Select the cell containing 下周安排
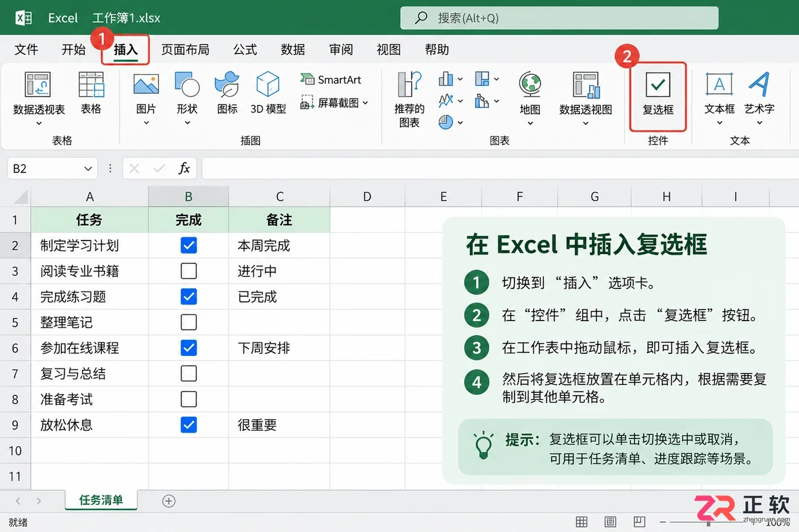The height and width of the screenshot is (532, 799). pos(279,348)
